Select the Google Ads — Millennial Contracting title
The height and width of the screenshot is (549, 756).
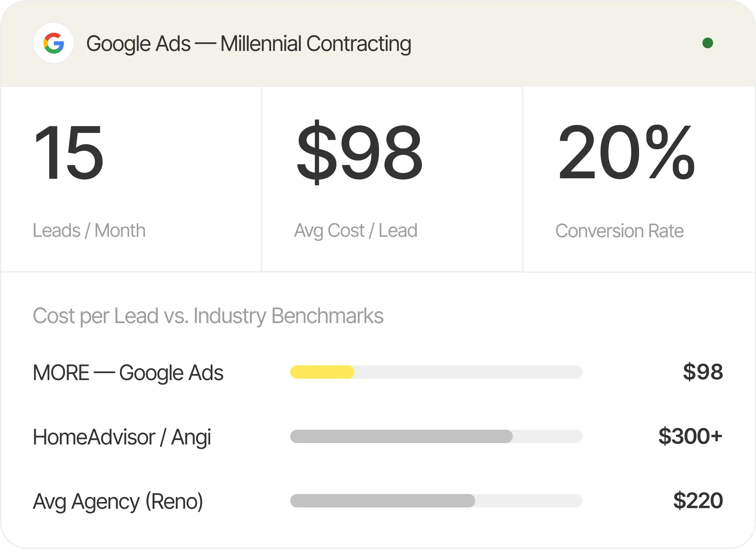point(249,44)
